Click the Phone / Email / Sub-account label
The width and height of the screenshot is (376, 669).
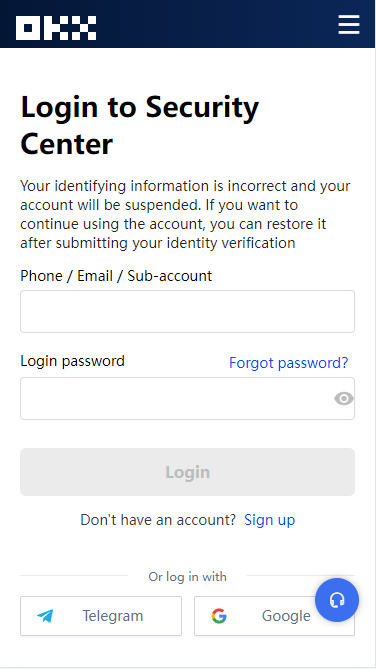pyautogui.click(x=116, y=276)
